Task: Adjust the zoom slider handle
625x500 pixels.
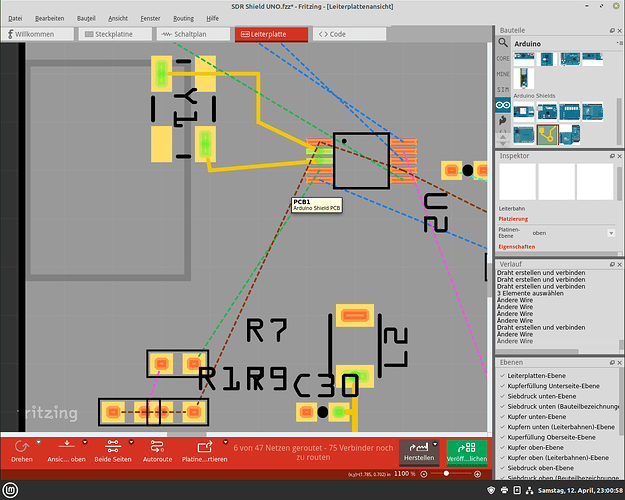Action: click(446, 474)
